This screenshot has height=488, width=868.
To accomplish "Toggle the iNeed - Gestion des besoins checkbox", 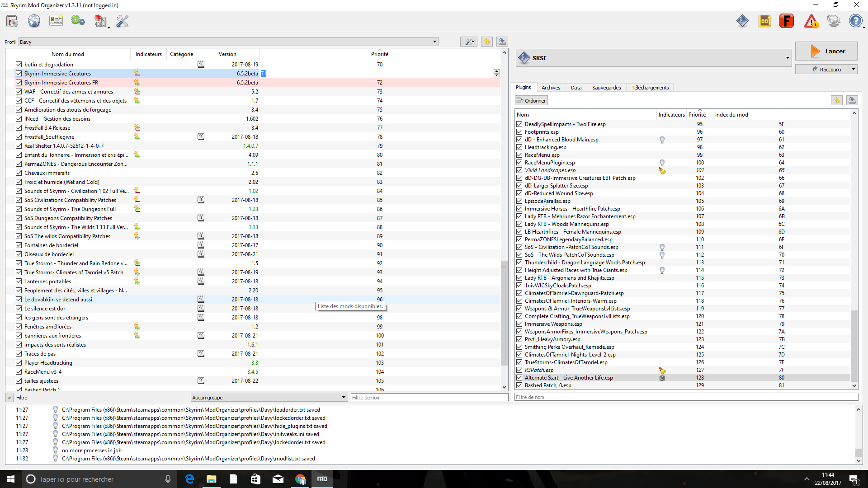I will [x=19, y=118].
